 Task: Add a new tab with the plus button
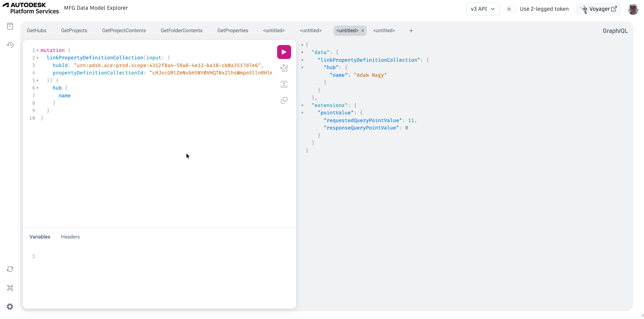(411, 31)
